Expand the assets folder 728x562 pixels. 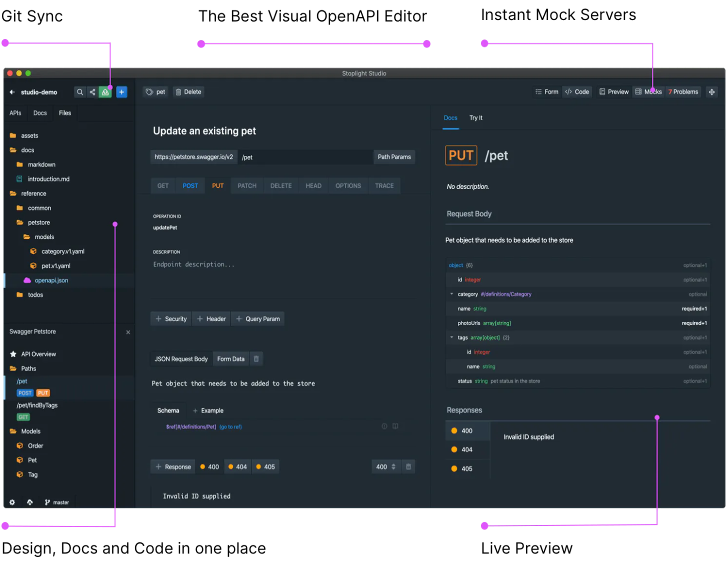(69, 135)
